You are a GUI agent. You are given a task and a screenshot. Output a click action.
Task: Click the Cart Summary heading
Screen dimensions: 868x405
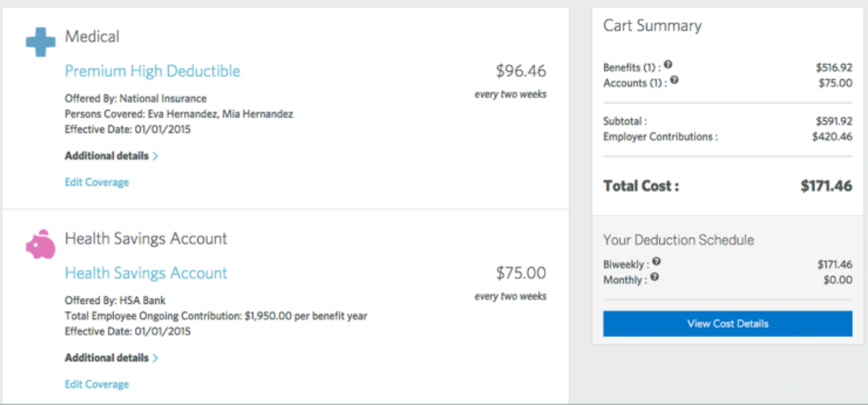coord(652,26)
